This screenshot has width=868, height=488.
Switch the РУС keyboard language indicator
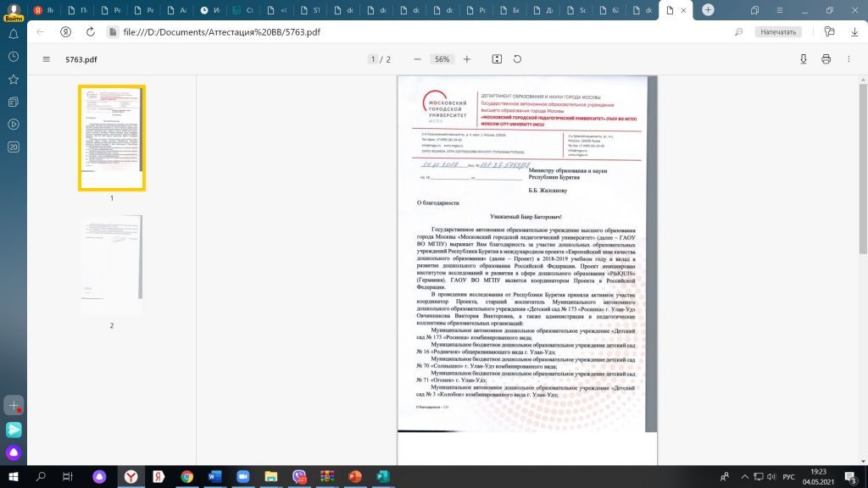click(788, 476)
